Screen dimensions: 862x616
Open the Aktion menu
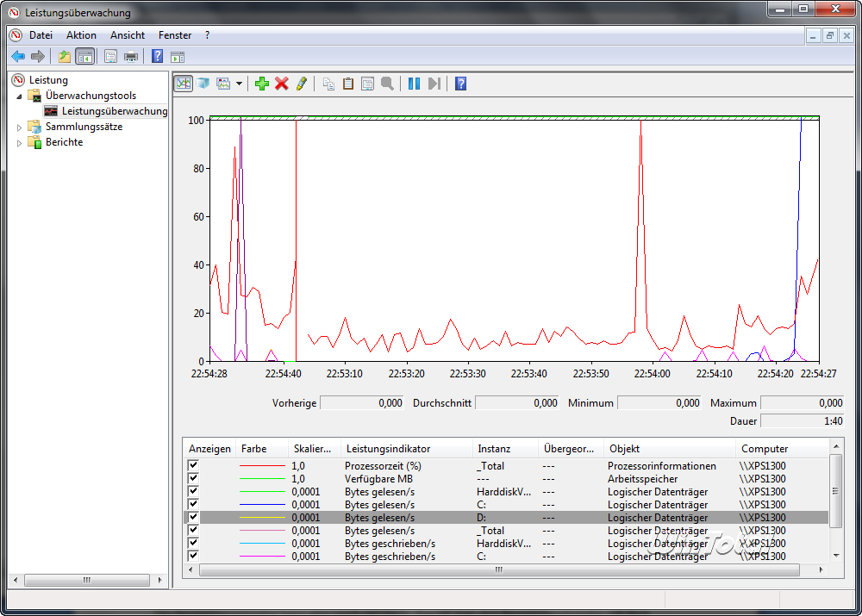81,35
